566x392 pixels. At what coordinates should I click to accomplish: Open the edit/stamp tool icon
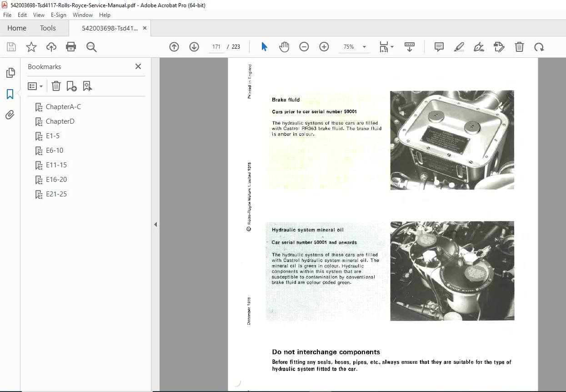499,47
